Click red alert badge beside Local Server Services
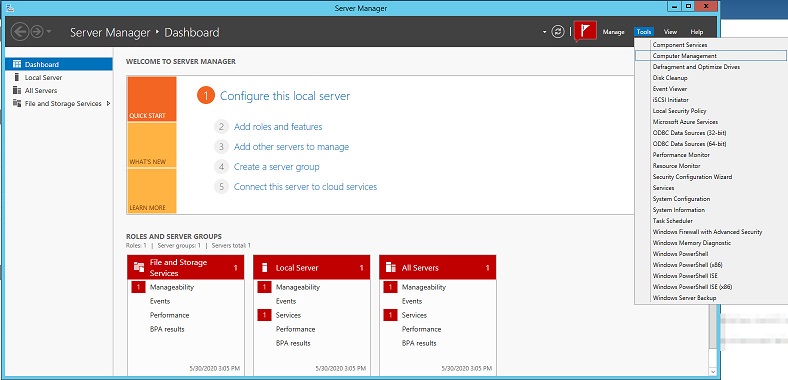Screen dimensions: 788x380 tap(264, 315)
